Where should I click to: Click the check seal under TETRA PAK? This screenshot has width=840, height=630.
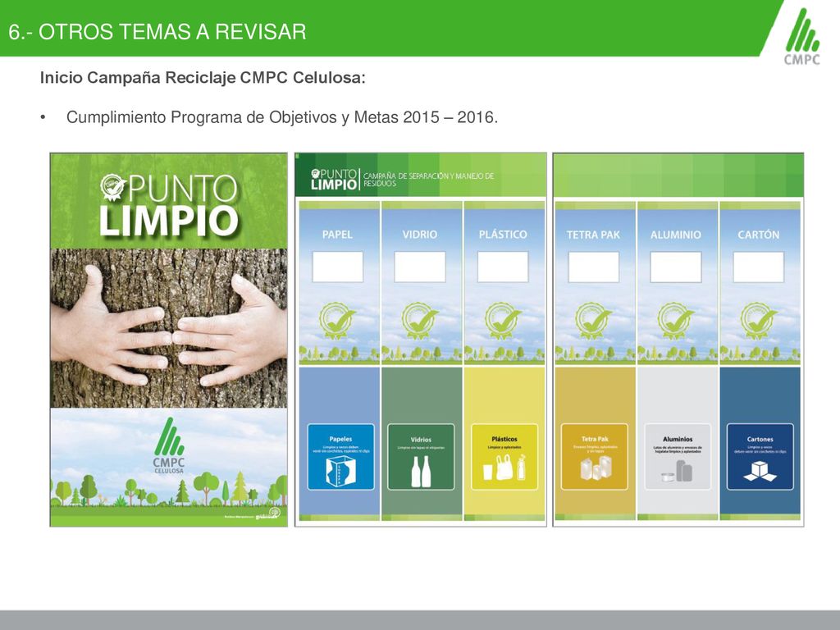(594, 321)
